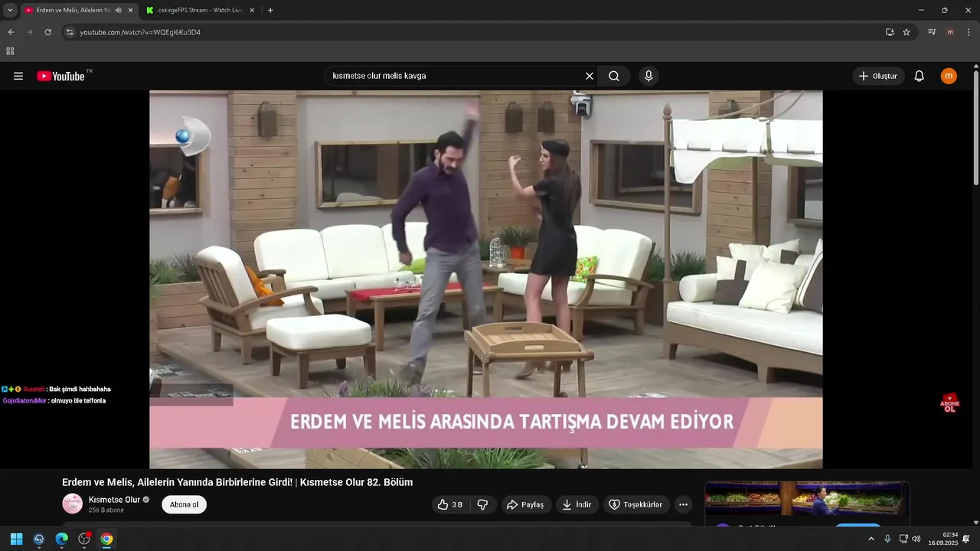The image size is (980, 551).
Task: Expand the tab search dropdown
Action: pyautogui.click(x=10, y=10)
